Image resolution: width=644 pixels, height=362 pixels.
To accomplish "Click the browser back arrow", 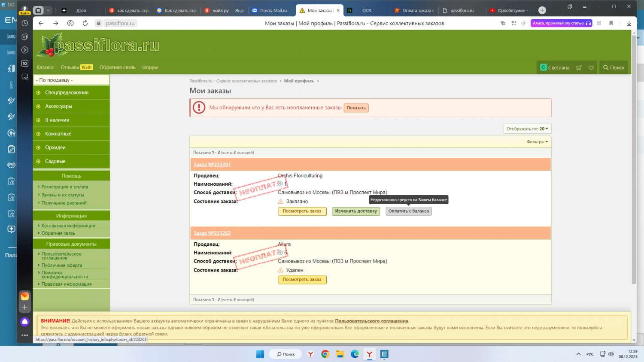I will click(x=41, y=23).
